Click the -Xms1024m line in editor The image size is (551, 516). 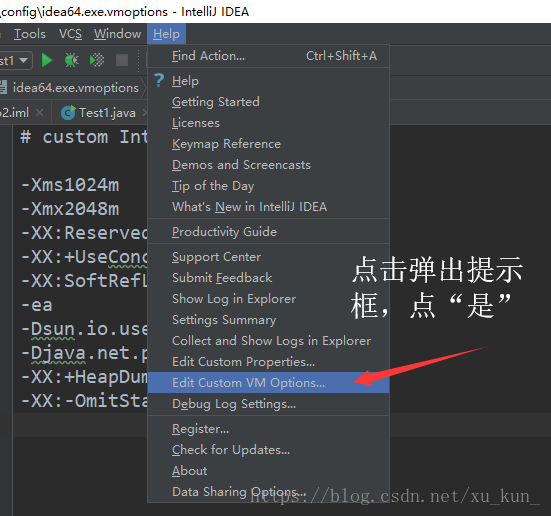pyautogui.click(x=70, y=185)
